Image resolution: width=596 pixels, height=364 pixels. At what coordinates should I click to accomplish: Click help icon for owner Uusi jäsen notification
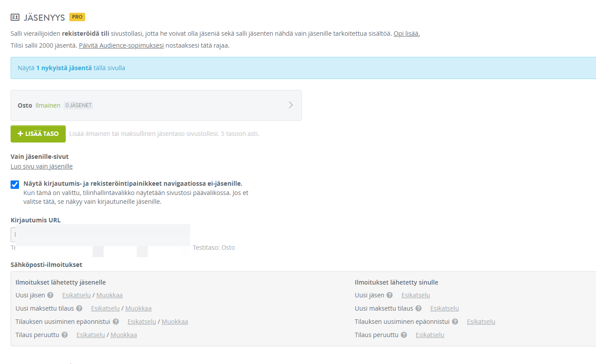(x=390, y=295)
